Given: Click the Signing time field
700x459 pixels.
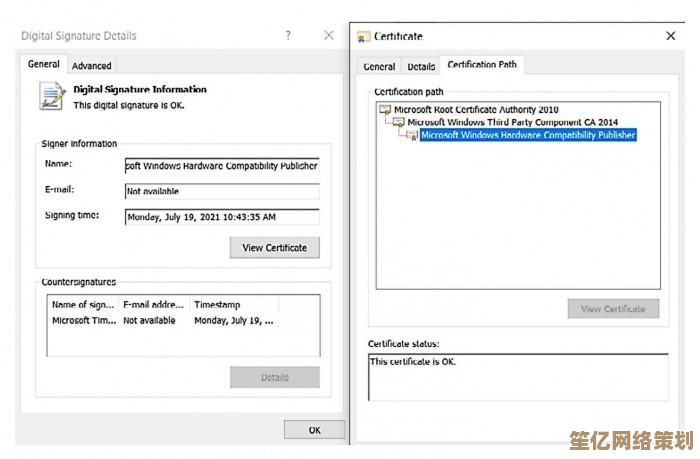Looking at the screenshot, I should click(221, 216).
